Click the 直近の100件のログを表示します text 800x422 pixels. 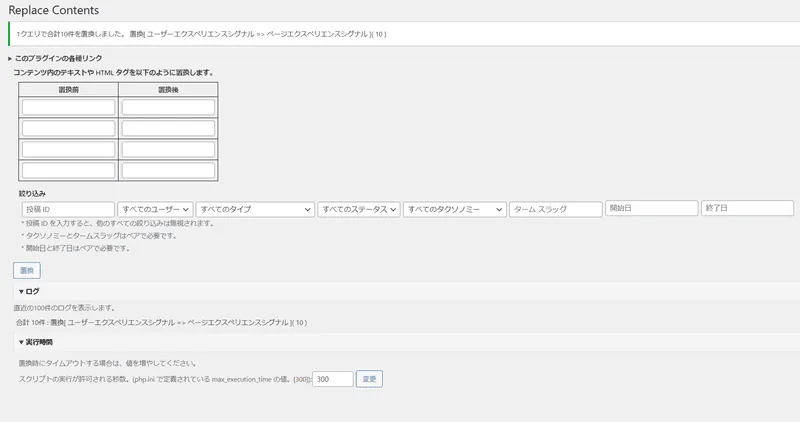[x=64, y=308]
